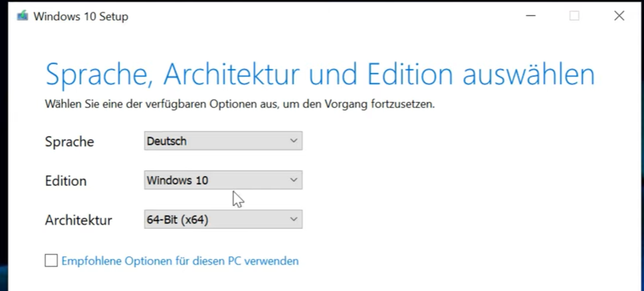Minimize the Windows 10 Setup window

tap(530, 16)
